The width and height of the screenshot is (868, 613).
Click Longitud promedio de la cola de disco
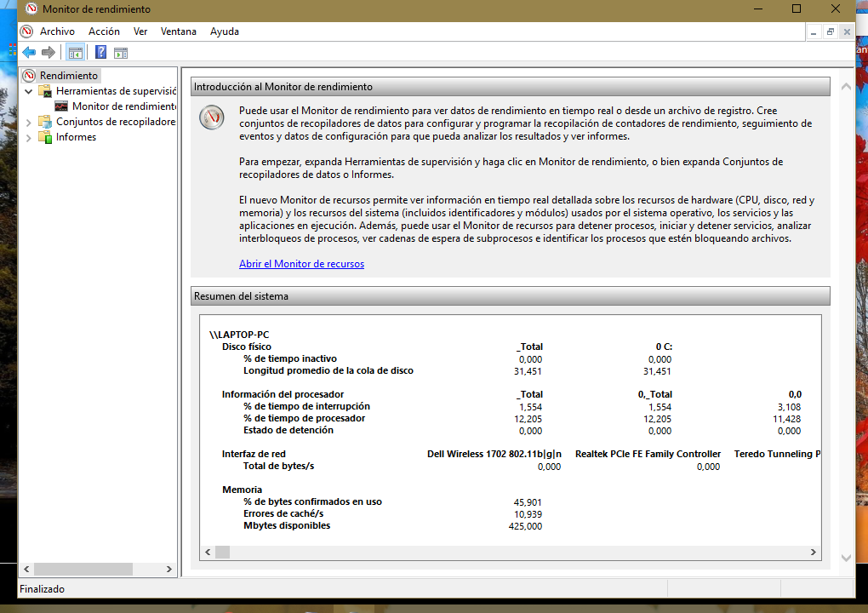tap(328, 370)
